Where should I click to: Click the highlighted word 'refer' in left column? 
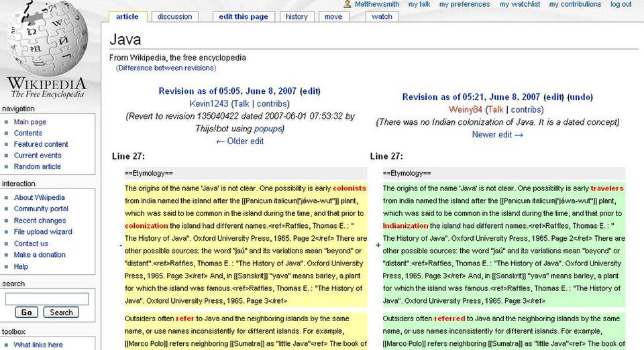click(x=185, y=318)
